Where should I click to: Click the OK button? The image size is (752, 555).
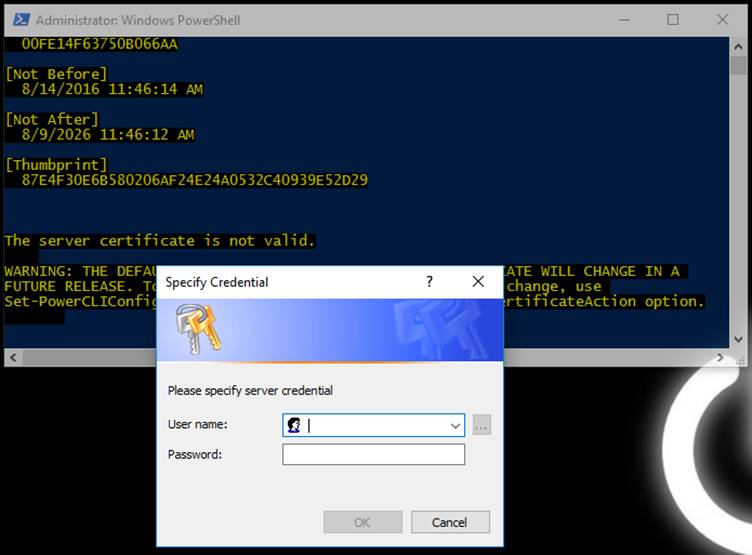(x=363, y=522)
